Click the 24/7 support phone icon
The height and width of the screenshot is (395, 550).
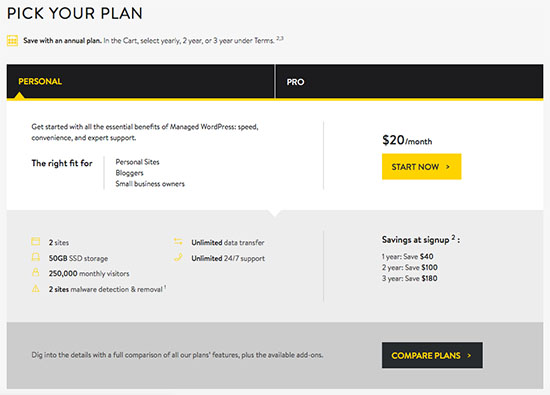click(178, 257)
